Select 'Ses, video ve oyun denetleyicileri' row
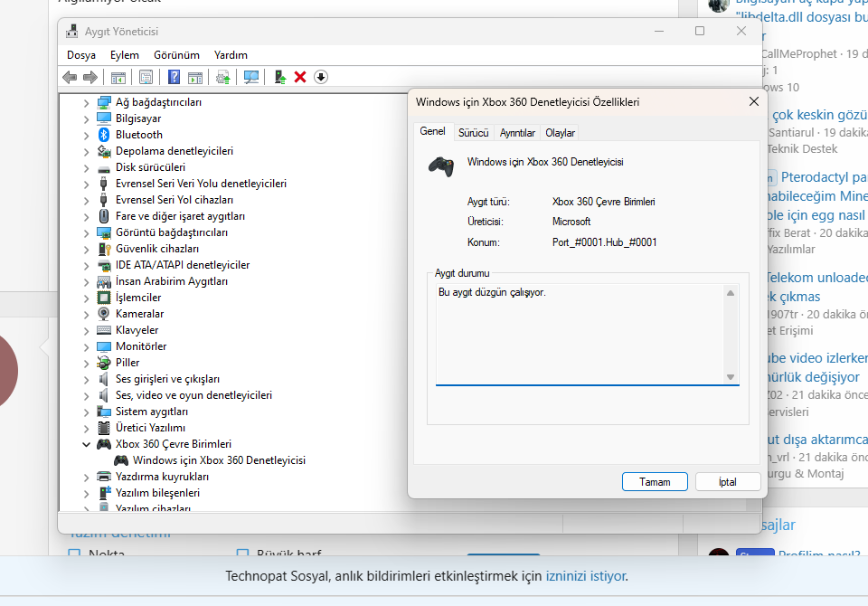 [193, 395]
